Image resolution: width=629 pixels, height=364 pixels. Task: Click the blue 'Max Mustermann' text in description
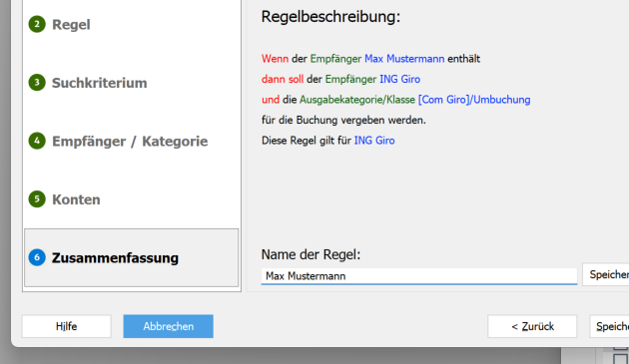click(x=404, y=59)
